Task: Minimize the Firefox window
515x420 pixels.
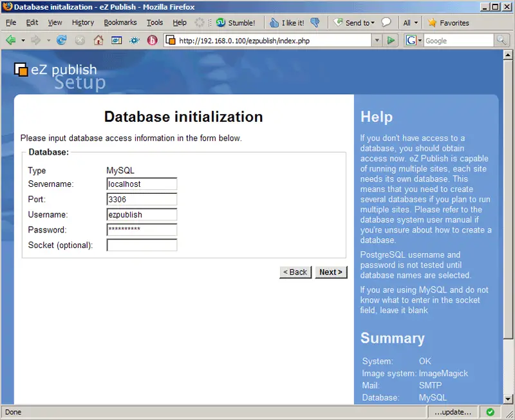Action: tap(484, 6)
